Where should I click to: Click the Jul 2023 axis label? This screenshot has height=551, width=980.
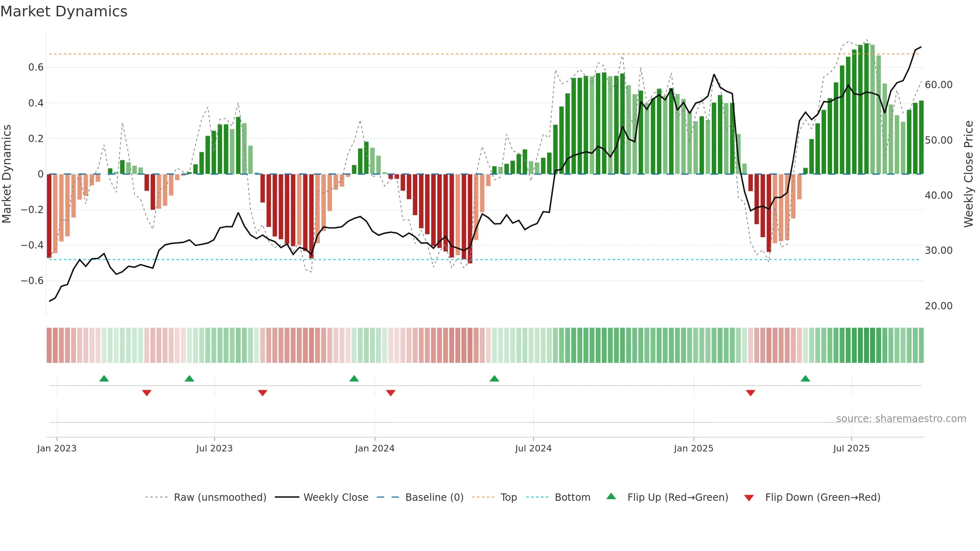tap(214, 448)
